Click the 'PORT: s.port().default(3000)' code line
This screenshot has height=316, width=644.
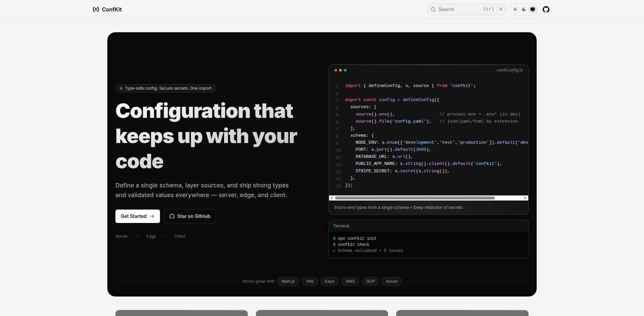pyautogui.click(x=393, y=149)
